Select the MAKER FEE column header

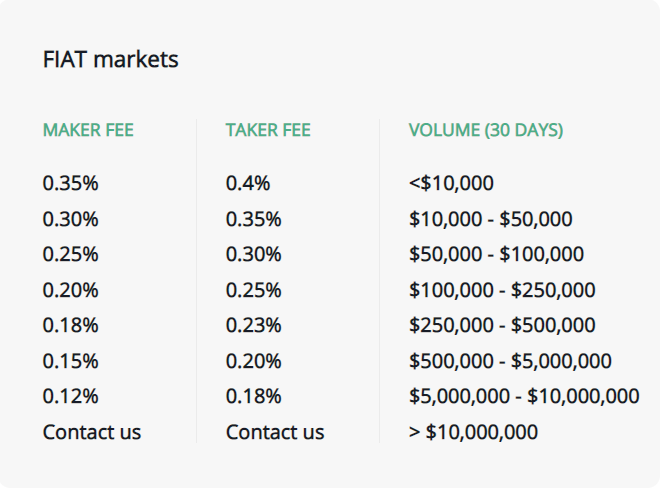point(88,130)
